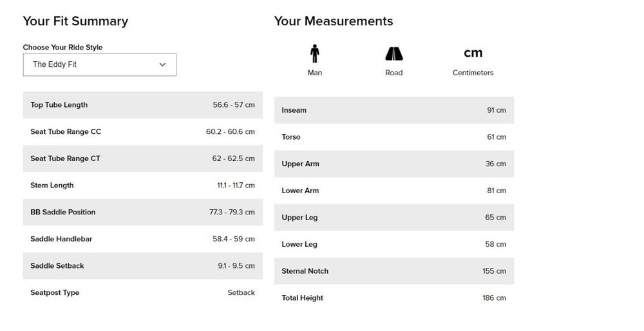Image resolution: width=644 pixels, height=331 pixels.
Task: Click the Centimeters label under cm
Action: tap(473, 73)
